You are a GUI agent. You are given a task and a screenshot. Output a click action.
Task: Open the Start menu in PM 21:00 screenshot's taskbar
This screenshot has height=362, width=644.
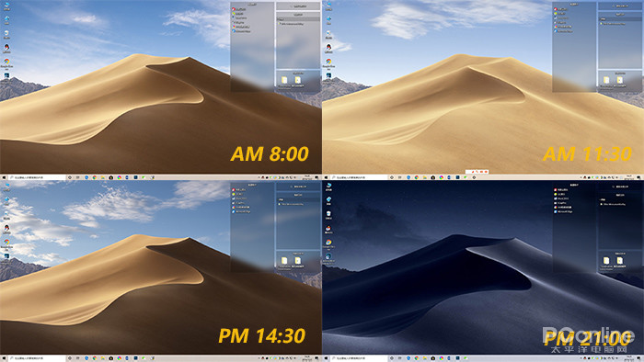pyautogui.click(x=326, y=358)
